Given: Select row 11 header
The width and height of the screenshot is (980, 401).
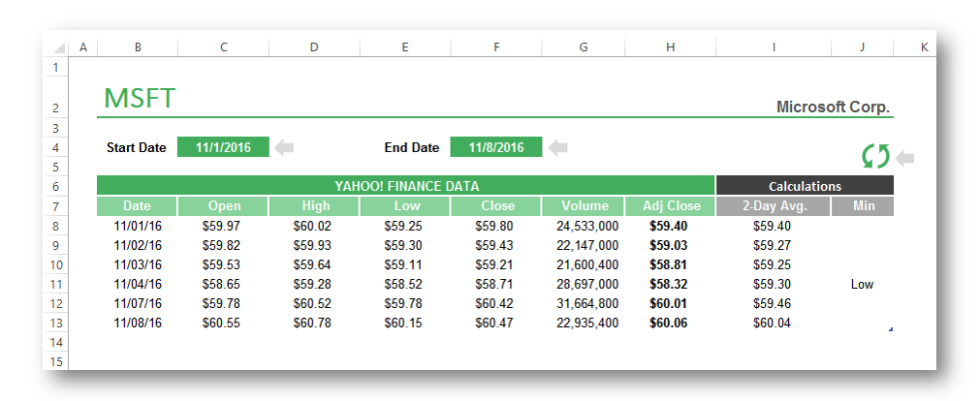Looking at the screenshot, I should point(55,284).
